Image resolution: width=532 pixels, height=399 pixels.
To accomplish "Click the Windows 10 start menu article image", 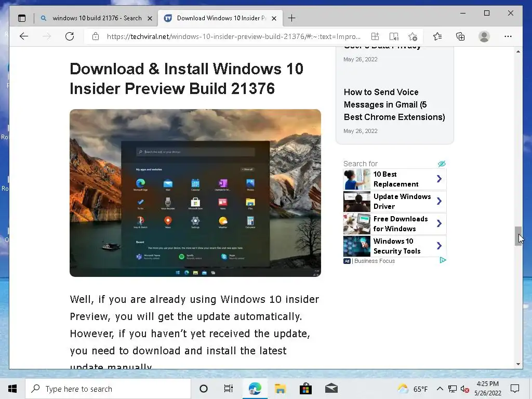I will click(195, 193).
